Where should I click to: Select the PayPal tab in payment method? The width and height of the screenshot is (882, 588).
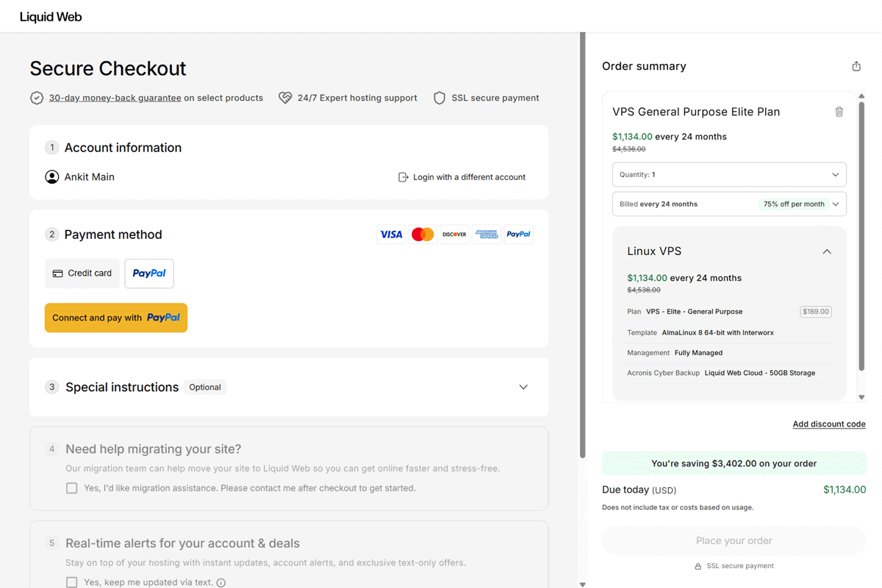pos(148,273)
